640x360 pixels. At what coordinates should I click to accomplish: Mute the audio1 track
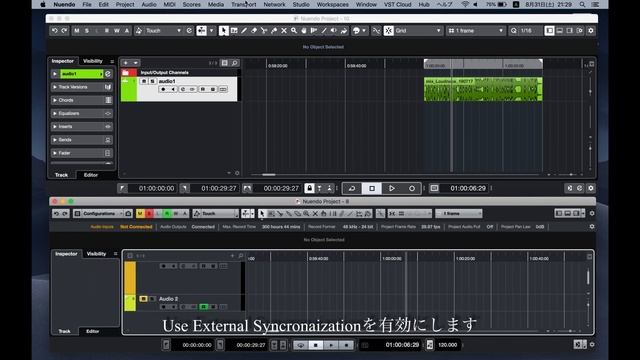tap(144, 81)
